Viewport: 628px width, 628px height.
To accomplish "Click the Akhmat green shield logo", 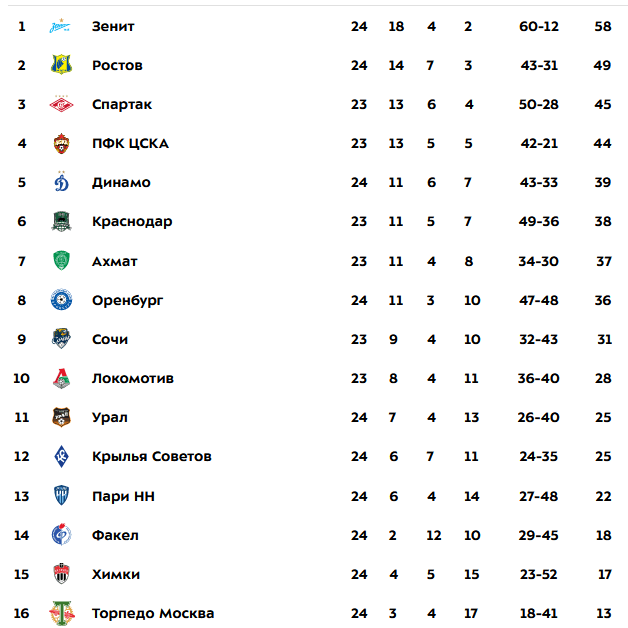I will (61, 260).
